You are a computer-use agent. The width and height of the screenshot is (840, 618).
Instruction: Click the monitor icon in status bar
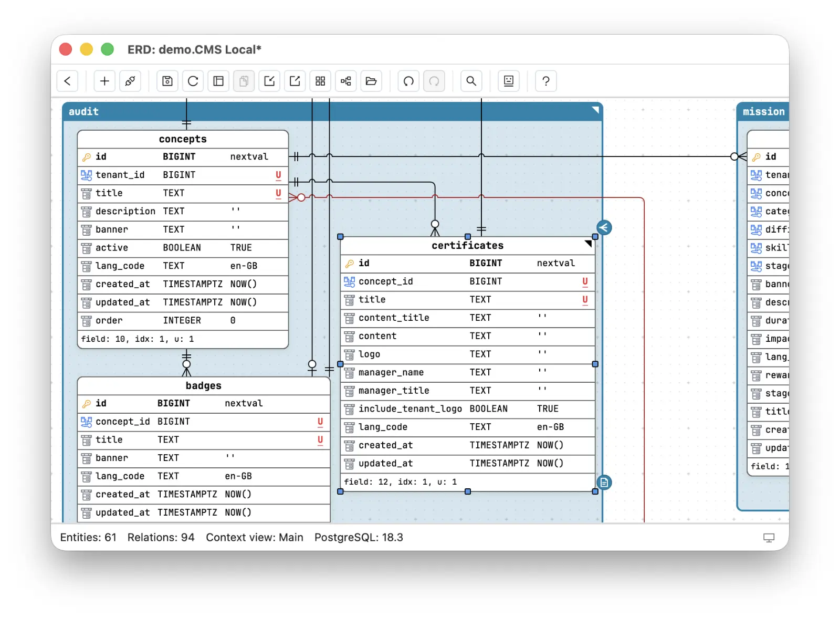click(x=769, y=538)
